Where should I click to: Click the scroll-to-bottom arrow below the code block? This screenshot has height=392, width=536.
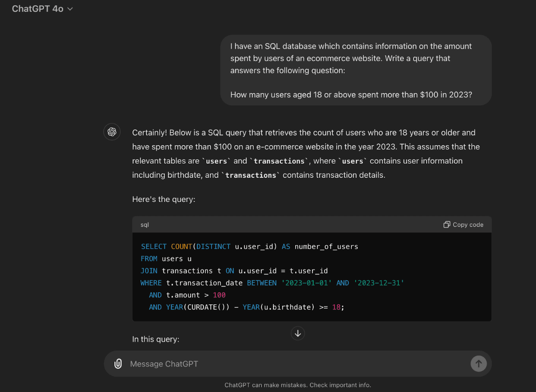(x=297, y=333)
